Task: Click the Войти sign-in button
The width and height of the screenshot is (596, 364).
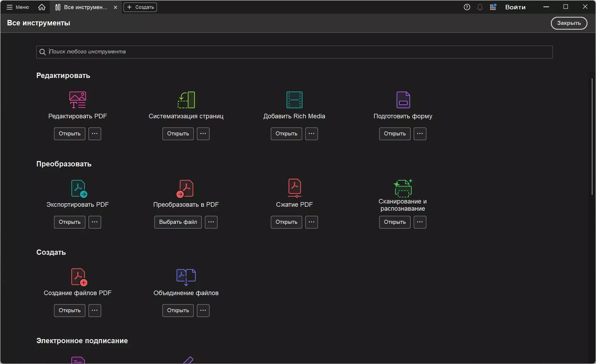Action: [515, 7]
